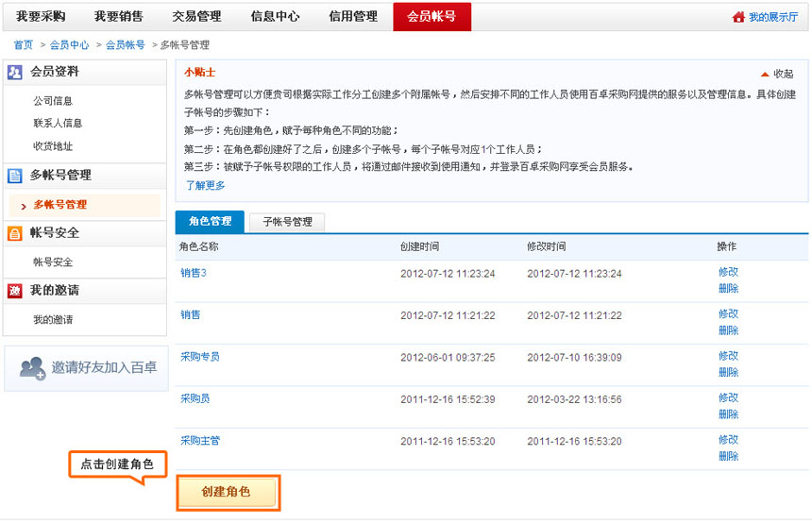Open the 交易管理 menu

pyautogui.click(x=196, y=17)
